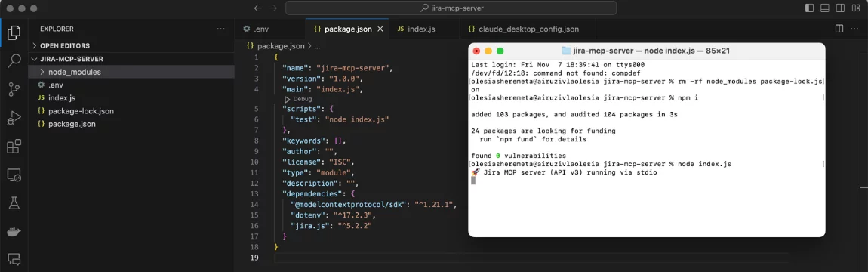868x272 pixels.
Task: Click the "version": "1.0.0" line
Action: pos(323,78)
